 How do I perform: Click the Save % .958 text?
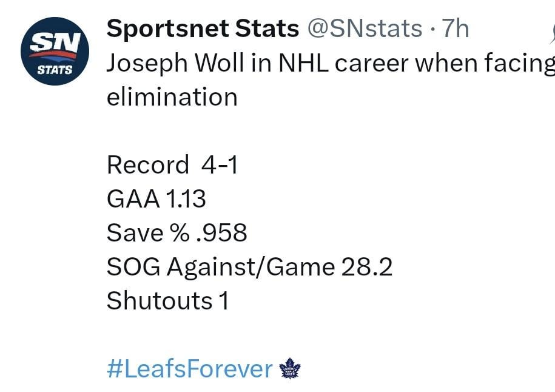(x=177, y=232)
